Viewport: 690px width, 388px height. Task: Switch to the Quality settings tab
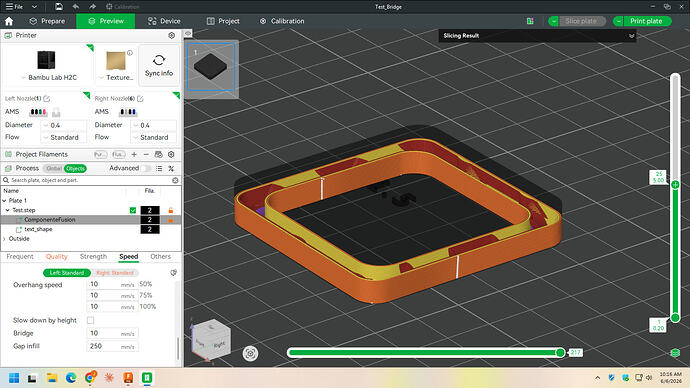click(57, 256)
